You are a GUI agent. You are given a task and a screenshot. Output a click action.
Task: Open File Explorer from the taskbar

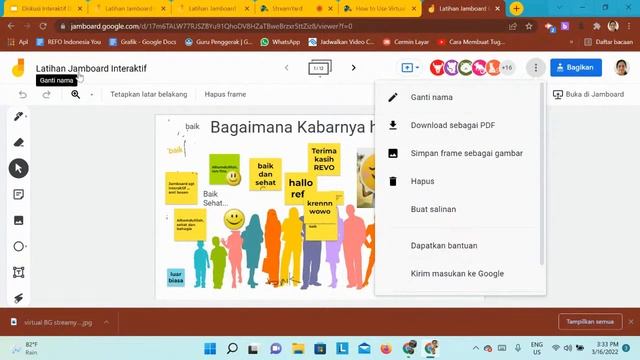point(298,349)
